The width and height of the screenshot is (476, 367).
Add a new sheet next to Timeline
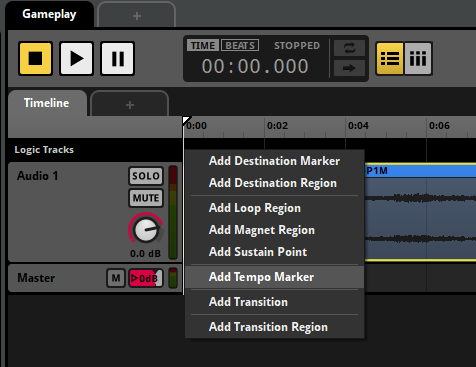click(130, 105)
